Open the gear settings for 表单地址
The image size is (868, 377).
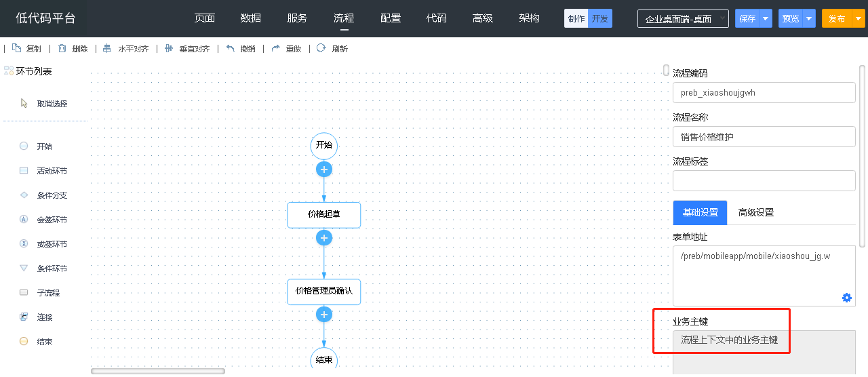pyautogui.click(x=846, y=297)
